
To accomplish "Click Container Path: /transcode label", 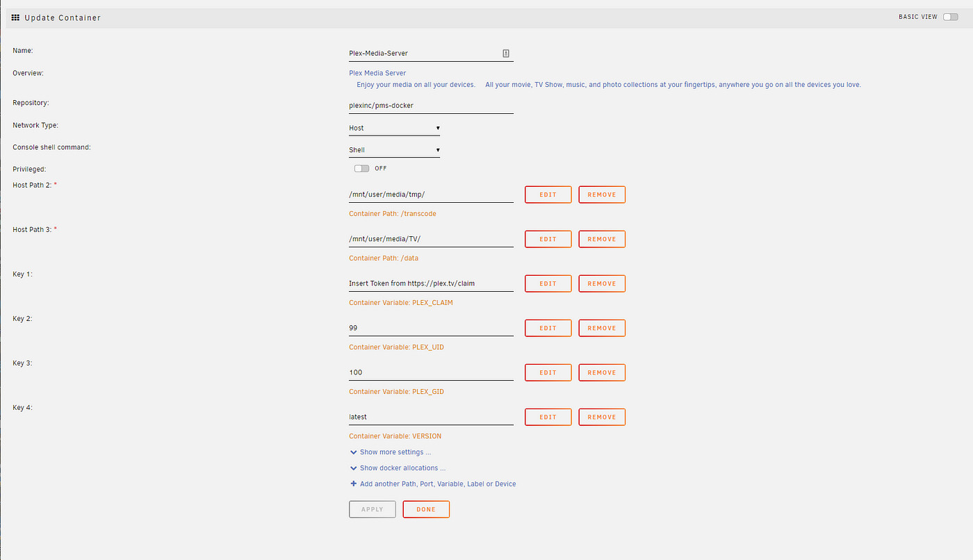I will click(x=393, y=214).
